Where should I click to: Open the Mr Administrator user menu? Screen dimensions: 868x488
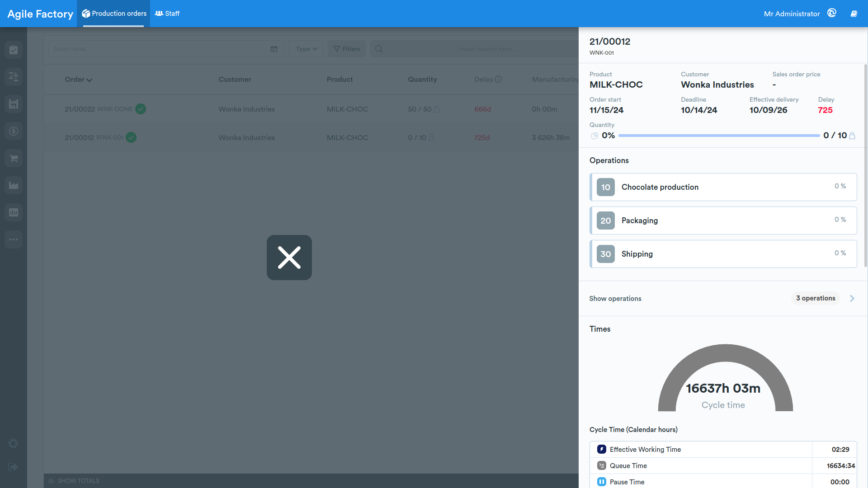(x=792, y=14)
